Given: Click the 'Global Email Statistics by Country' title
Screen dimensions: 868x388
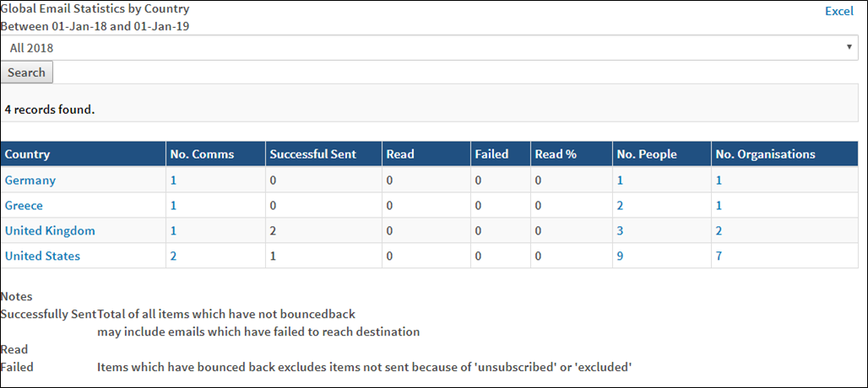Looking at the screenshot, I should [x=95, y=8].
